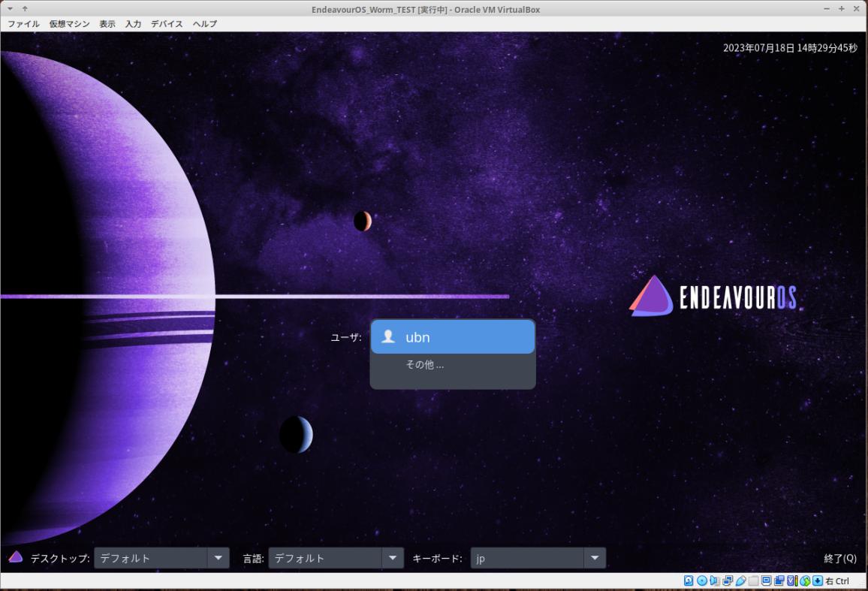Select user ubn from the list

pos(453,336)
